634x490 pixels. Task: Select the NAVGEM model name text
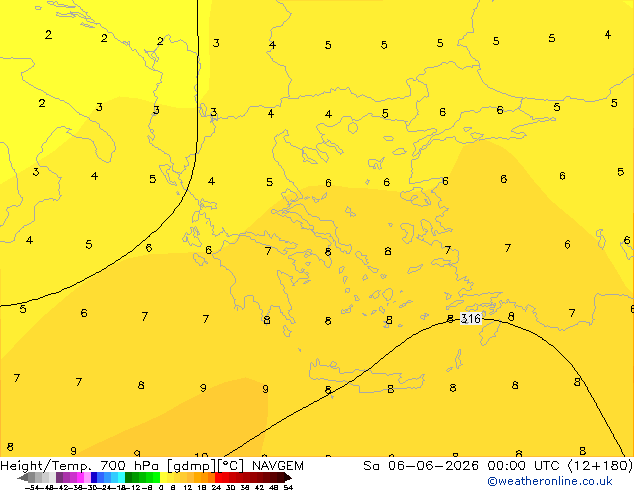click(x=278, y=466)
